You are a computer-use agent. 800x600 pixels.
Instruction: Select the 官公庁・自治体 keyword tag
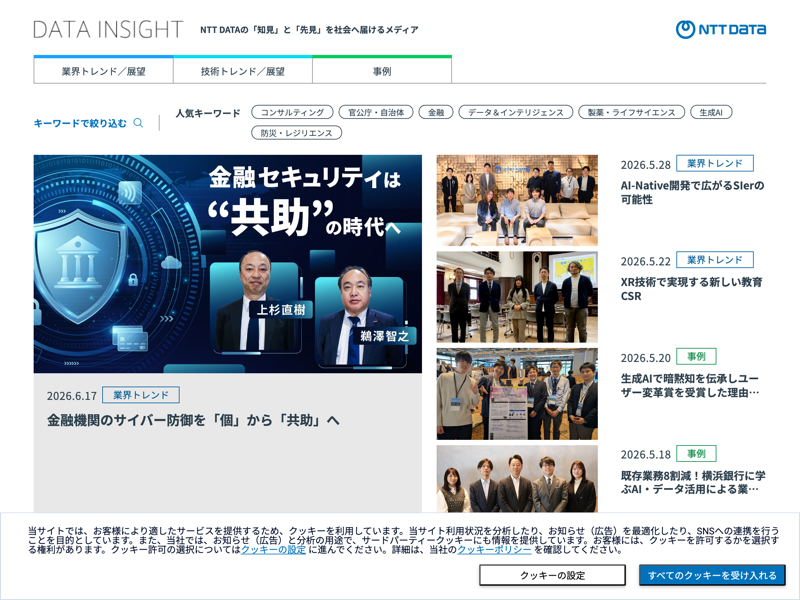(x=376, y=112)
